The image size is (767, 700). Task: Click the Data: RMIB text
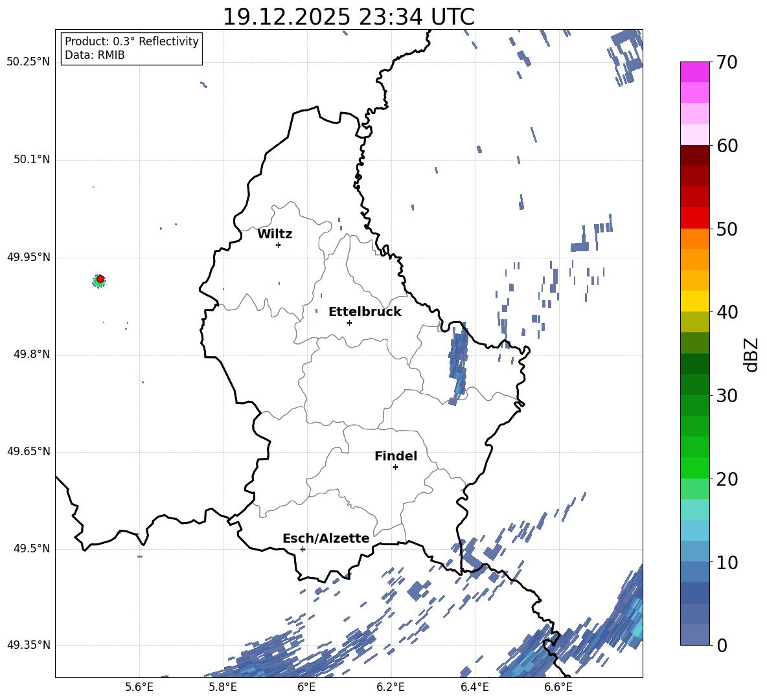(95, 55)
